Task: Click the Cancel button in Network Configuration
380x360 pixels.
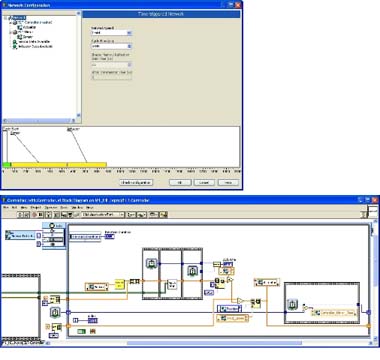Action: click(204, 182)
